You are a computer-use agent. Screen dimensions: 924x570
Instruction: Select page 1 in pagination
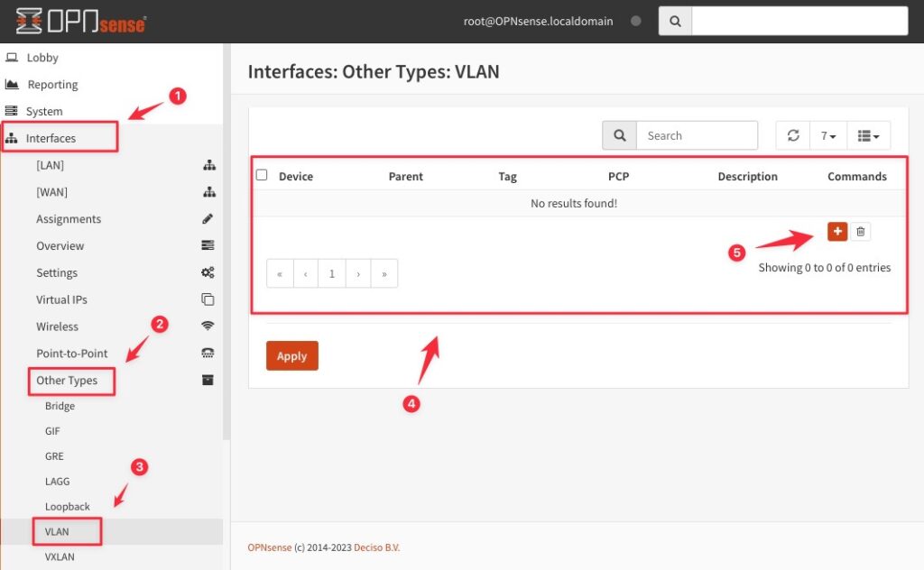point(332,274)
